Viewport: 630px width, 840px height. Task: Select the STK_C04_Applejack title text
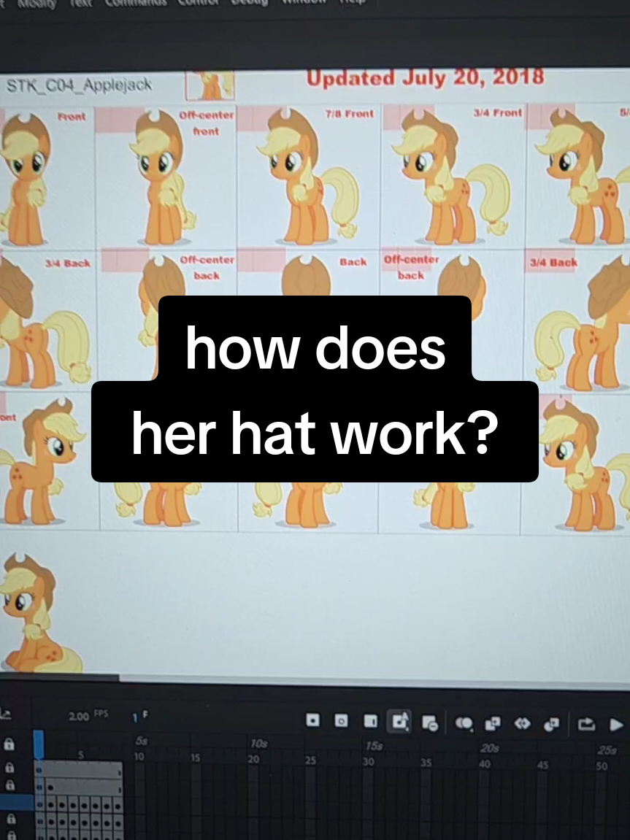tap(80, 85)
